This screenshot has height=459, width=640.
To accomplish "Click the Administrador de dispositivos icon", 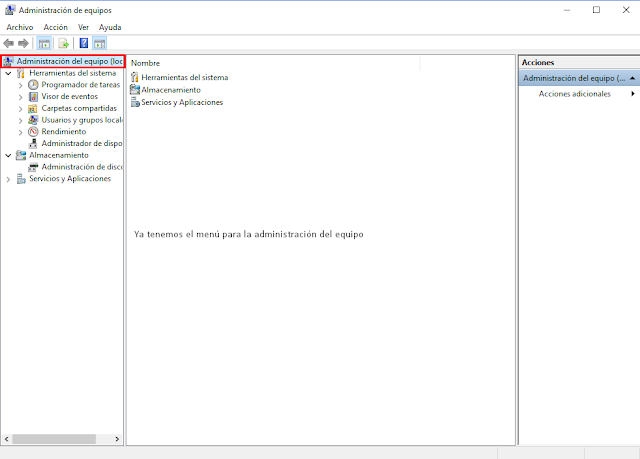I will (33, 144).
